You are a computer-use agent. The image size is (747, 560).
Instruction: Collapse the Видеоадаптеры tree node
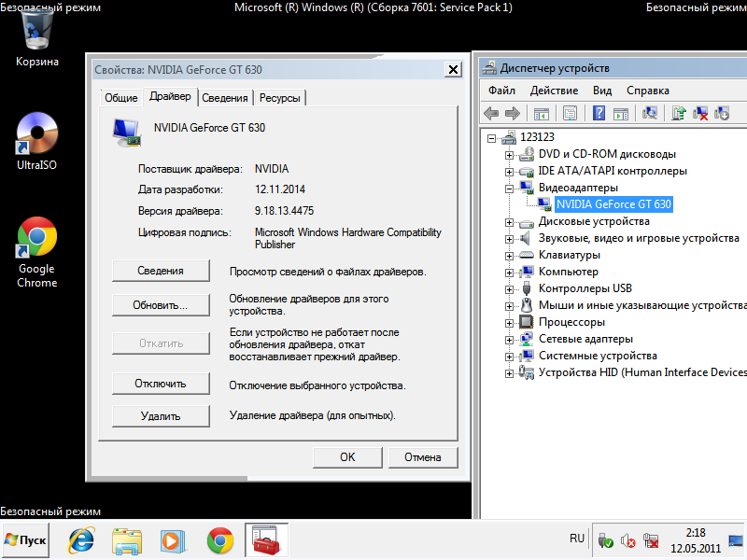click(x=509, y=188)
